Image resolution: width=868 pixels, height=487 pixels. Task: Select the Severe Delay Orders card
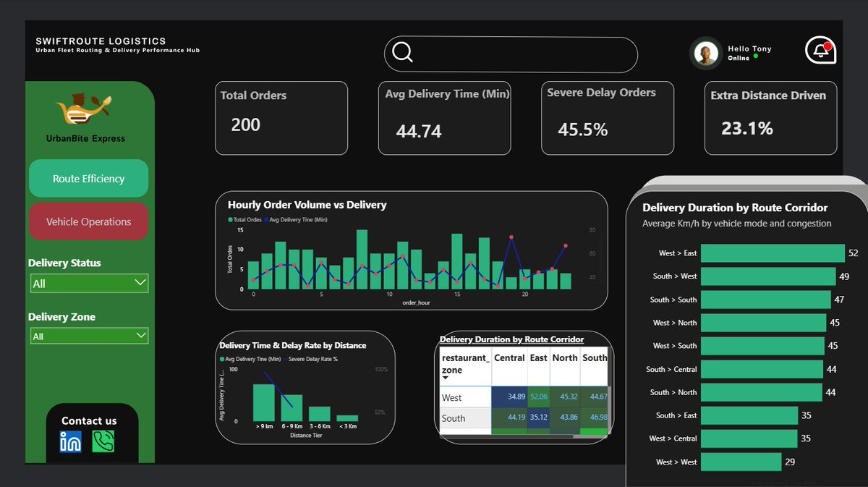[x=608, y=118]
